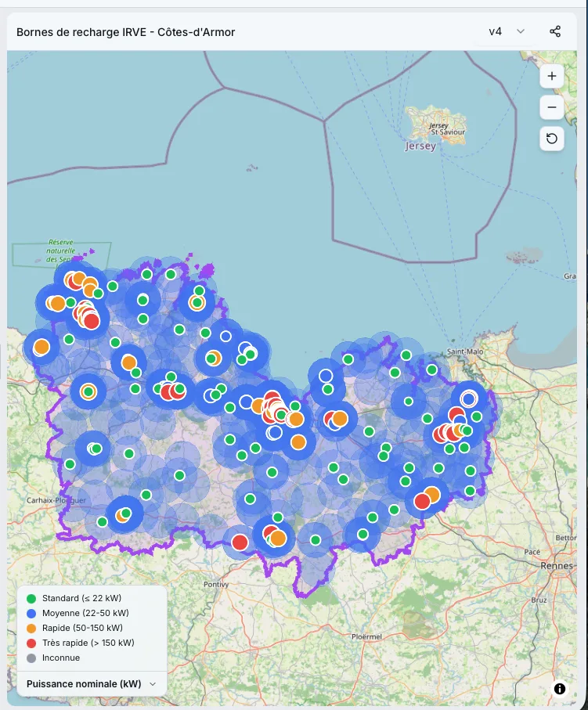
Task: Click the Pacé town label
Action: (532, 552)
